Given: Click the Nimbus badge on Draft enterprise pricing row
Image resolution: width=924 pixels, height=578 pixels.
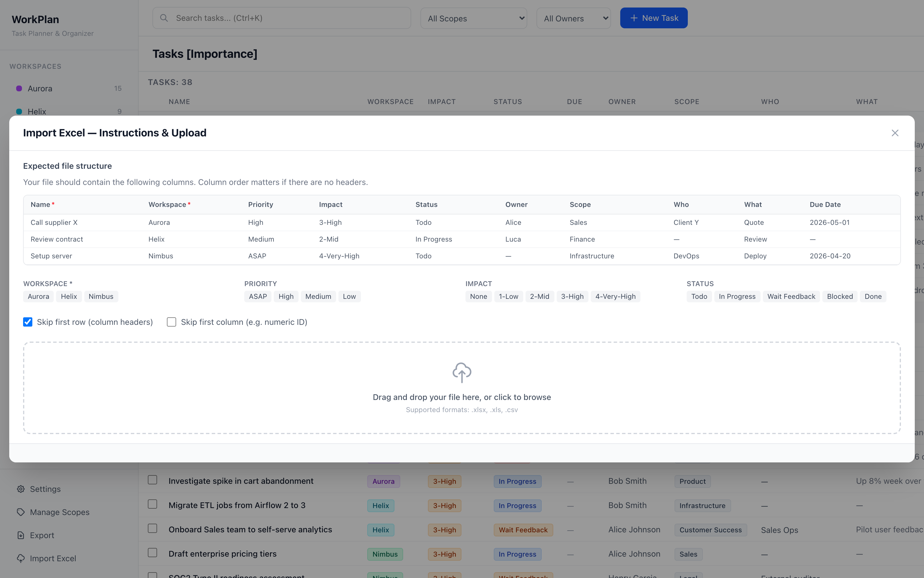Looking at the screenshot, I should [385, 554].
